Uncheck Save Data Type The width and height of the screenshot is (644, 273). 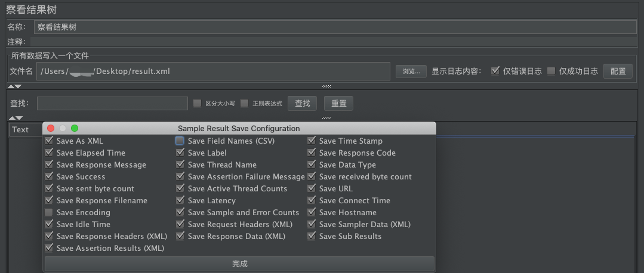point(312,165)
